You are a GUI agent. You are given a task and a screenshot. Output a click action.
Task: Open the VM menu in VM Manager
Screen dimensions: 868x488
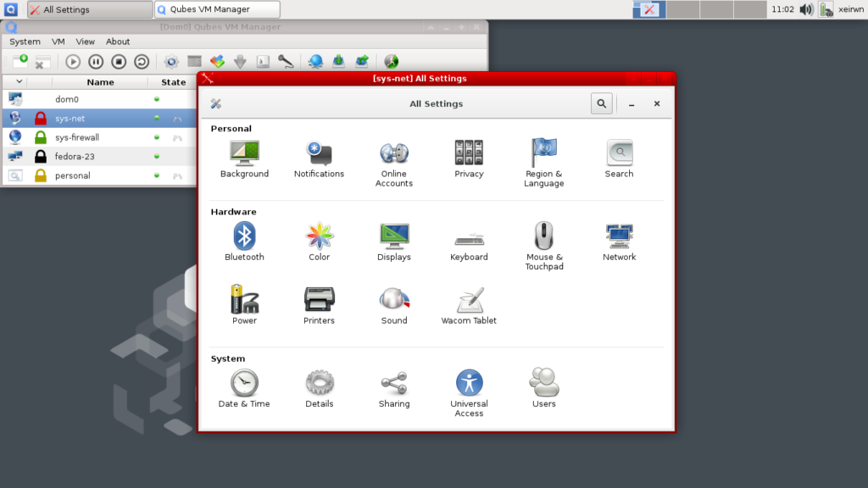58,42
